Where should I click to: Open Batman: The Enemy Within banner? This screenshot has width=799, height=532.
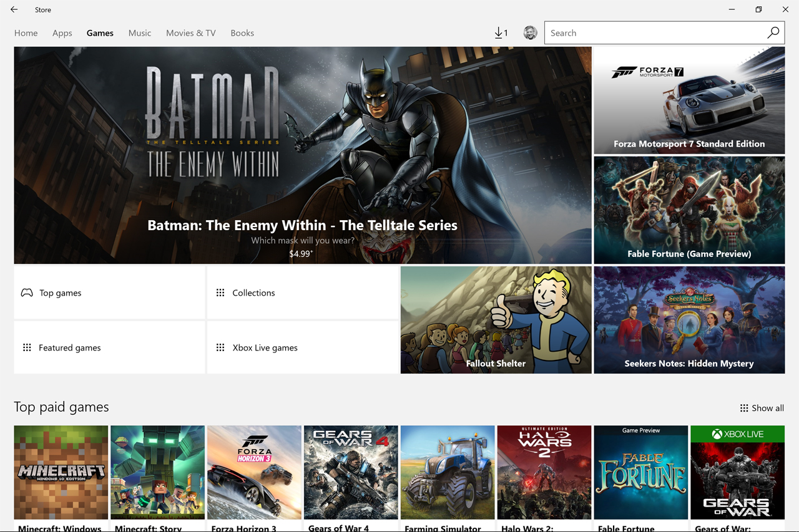(302, 155)
